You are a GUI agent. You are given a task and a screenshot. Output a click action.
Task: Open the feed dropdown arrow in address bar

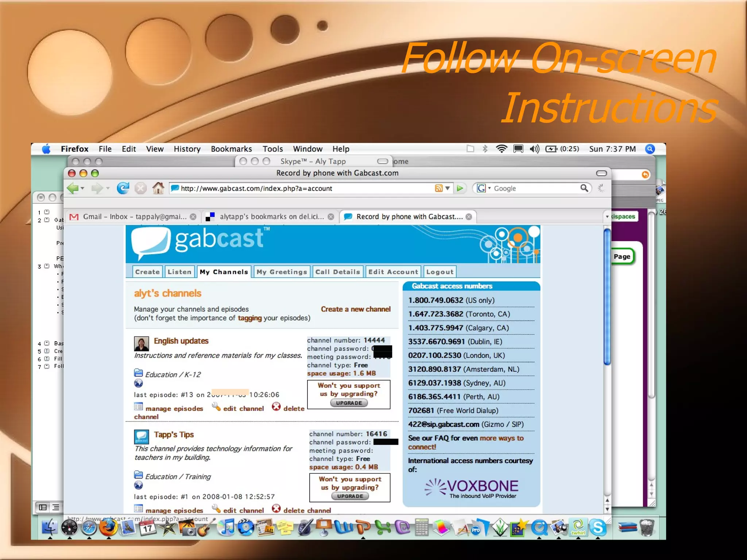pos(448,188)
